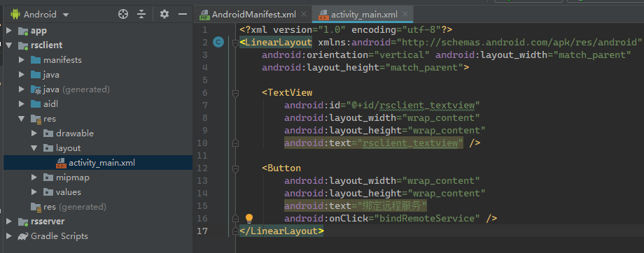Viewport: 644px width, 253px height.
Task: Expand the rsserver module
Action: pyautogui.click(x=9, y=222)
